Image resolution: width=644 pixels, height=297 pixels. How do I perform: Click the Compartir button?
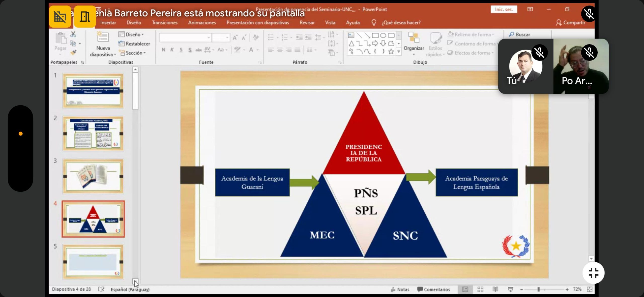[570, 23]
